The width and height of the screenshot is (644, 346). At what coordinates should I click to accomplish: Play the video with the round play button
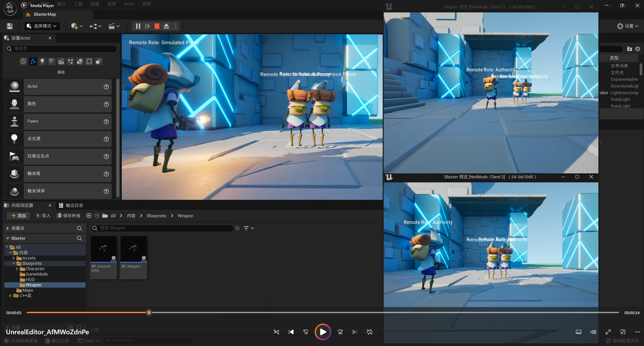tap(323, 332)
